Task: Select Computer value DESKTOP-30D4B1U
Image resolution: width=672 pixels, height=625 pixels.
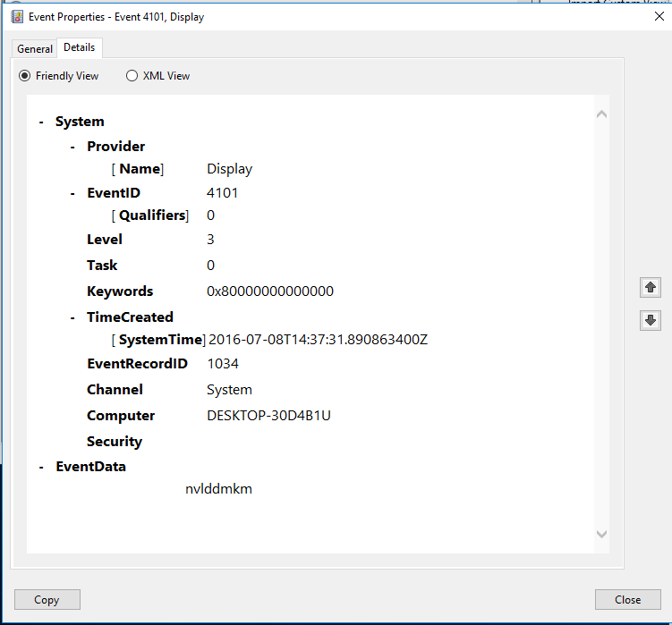Action: point(268,416)
